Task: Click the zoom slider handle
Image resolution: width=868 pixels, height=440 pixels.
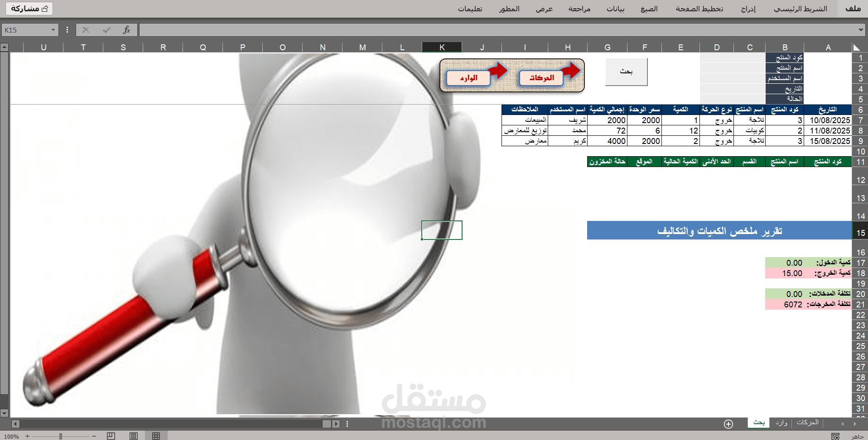Action: pyautogui.click(x=60, y=436)
